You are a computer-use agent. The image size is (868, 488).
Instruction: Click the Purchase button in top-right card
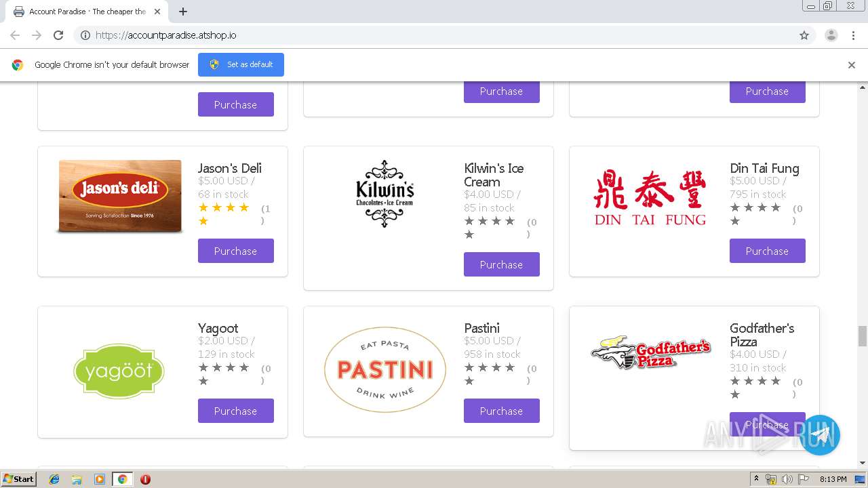[768, 91]
